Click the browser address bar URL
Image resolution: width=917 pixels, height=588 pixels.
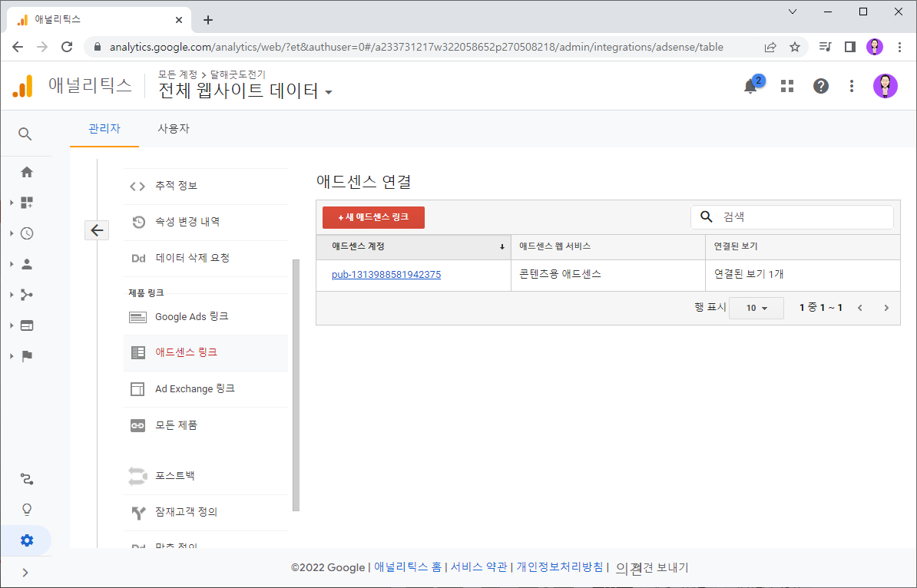click(x=416, y=47)
